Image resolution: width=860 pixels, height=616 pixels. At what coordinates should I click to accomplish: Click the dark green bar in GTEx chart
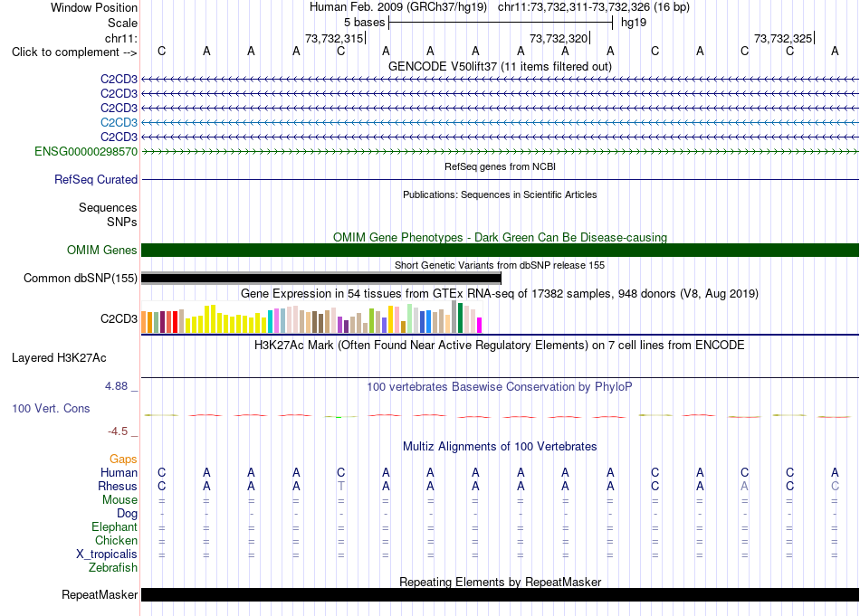460,317
